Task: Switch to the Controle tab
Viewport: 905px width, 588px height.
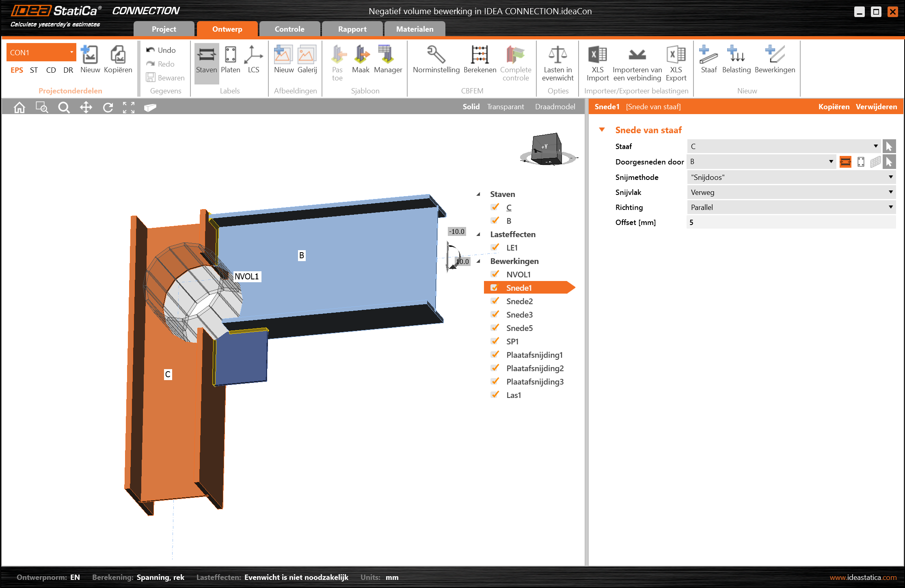Action: [289, 29]
